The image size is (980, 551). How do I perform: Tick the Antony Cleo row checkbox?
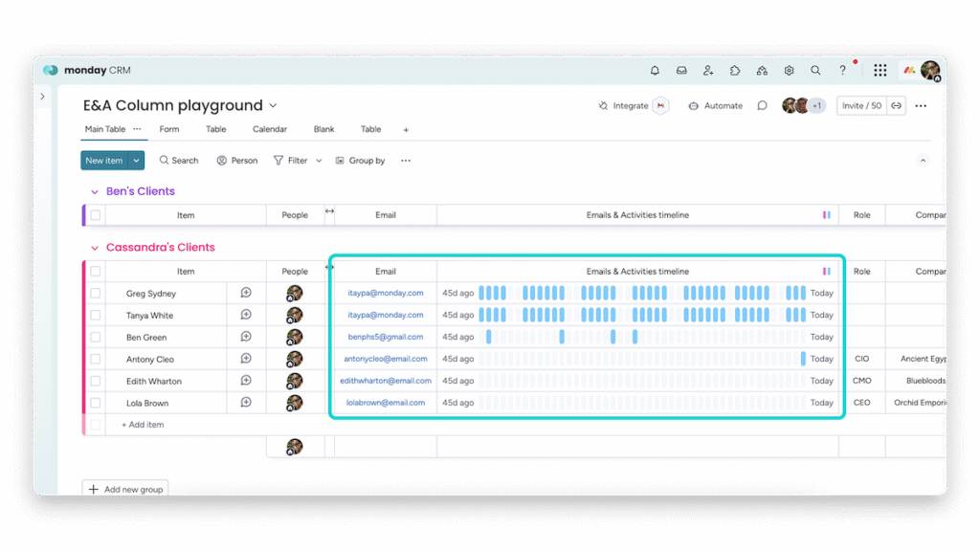pos(95,359)
